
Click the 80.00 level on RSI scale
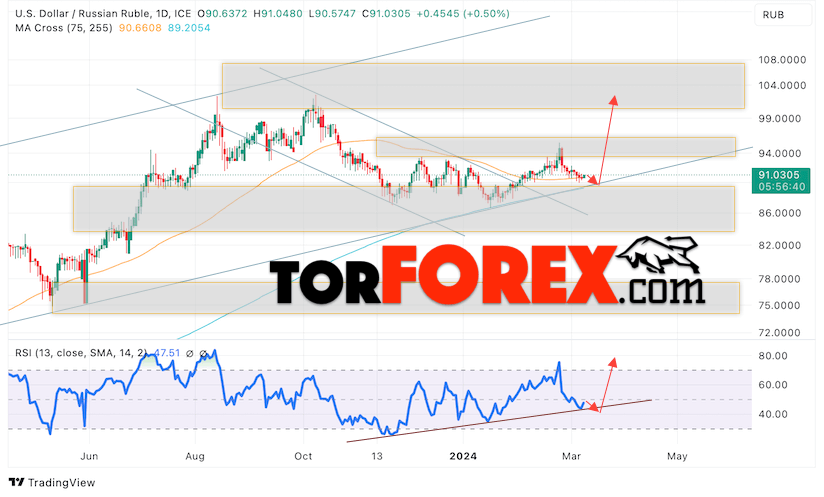[772, 356]
